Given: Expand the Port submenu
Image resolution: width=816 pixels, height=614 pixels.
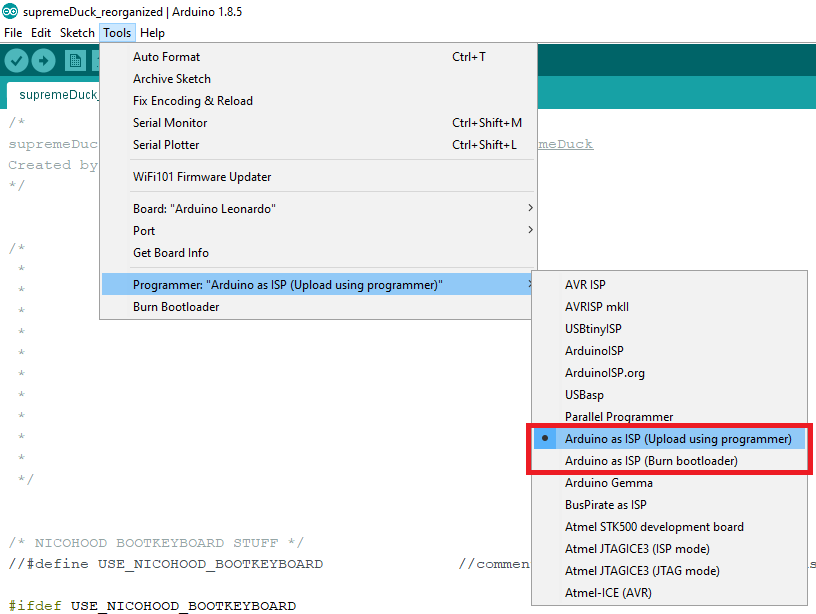Looking at the screenshot, I should click(318, 231).
